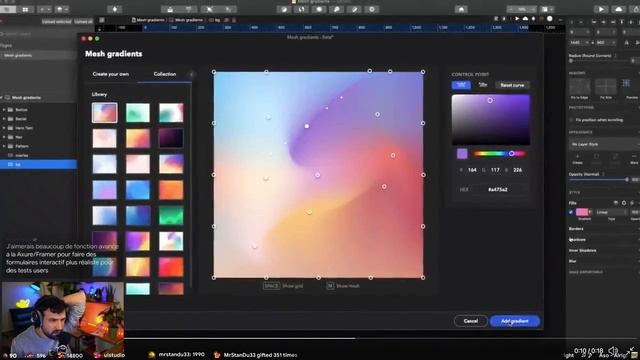Click the Create Symbol diamond icon in toolbar
The image size is (640, 360).
[x=114, y=9]
